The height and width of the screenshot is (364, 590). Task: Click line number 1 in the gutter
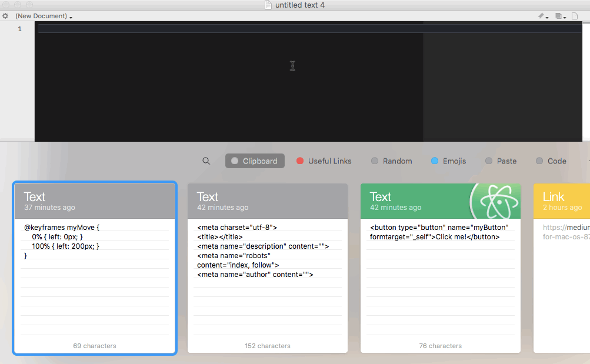pos(19,29)
